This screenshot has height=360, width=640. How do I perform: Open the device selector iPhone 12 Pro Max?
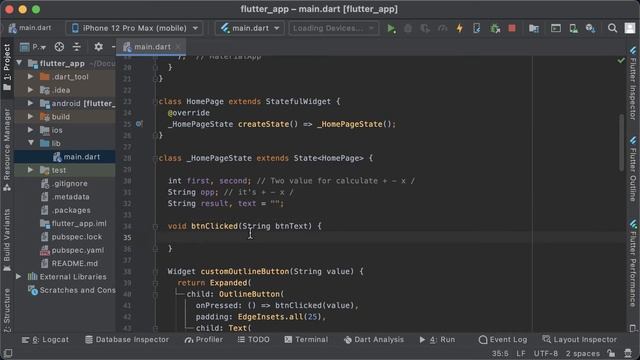[x=134, y=28]
